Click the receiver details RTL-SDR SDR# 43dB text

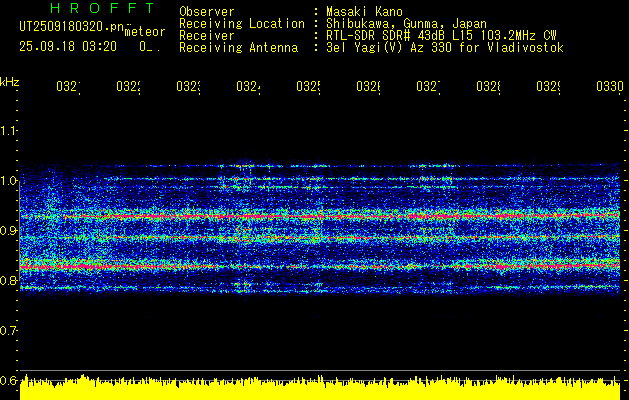(441, 36)
